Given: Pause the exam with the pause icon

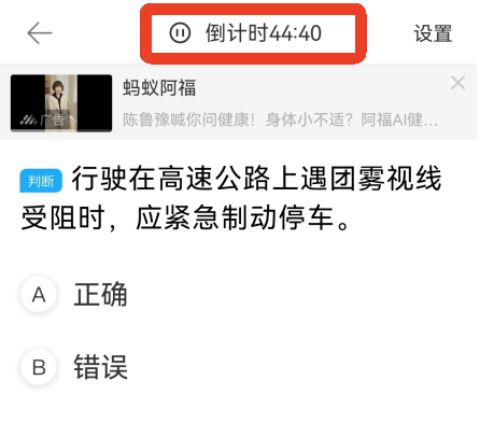Looking at the screenshot, I should pos(180,33).
